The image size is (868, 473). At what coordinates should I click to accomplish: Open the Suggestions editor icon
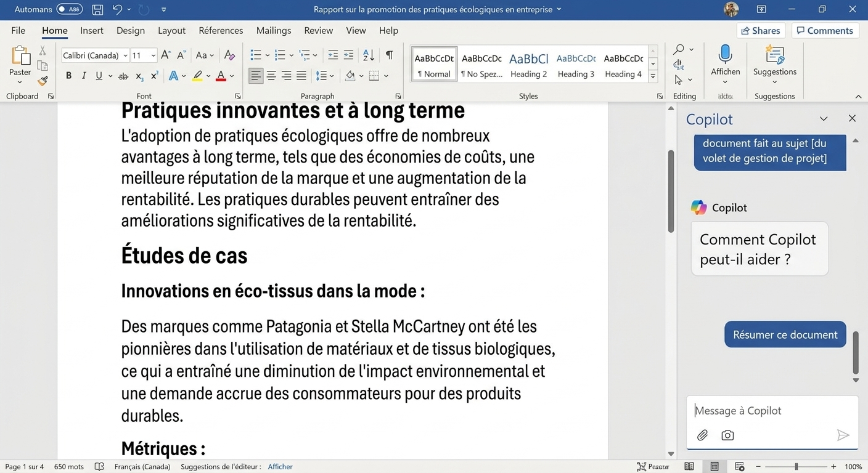[x=775, y=55]
